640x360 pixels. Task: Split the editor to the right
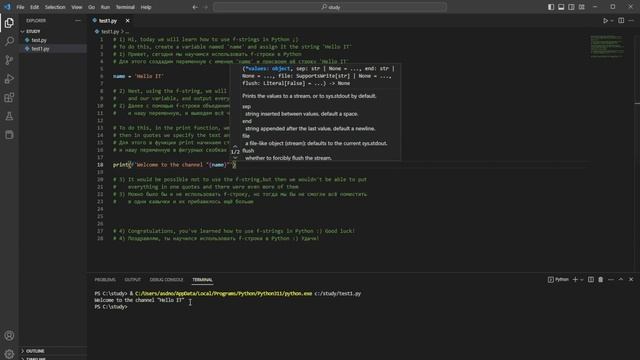621,20
